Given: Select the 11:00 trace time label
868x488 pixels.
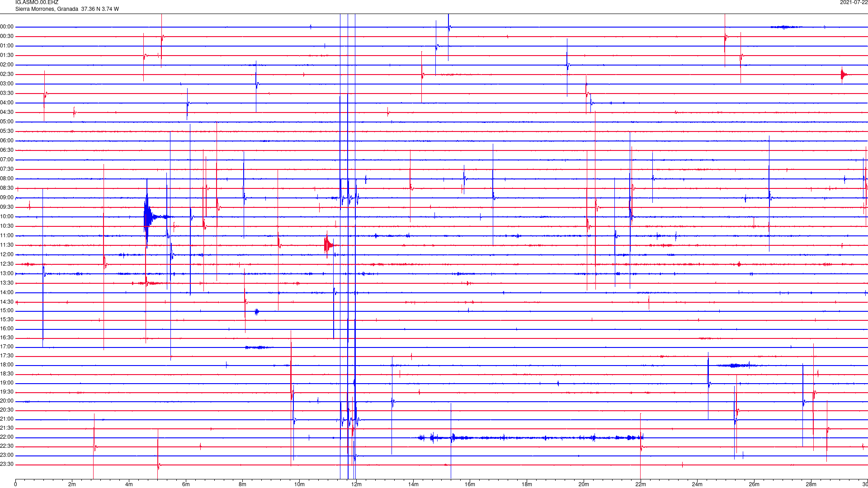Looking at the screenshot, I should coord(7,236).
